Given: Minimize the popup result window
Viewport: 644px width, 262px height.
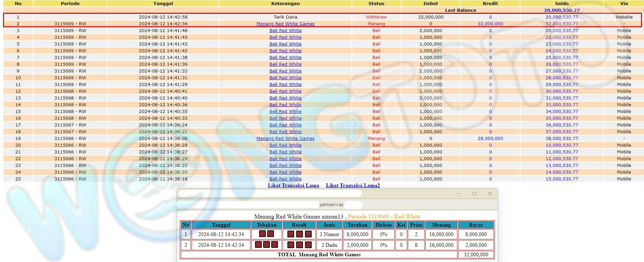Looking at the screenshot, I should (x=458, y=194).
